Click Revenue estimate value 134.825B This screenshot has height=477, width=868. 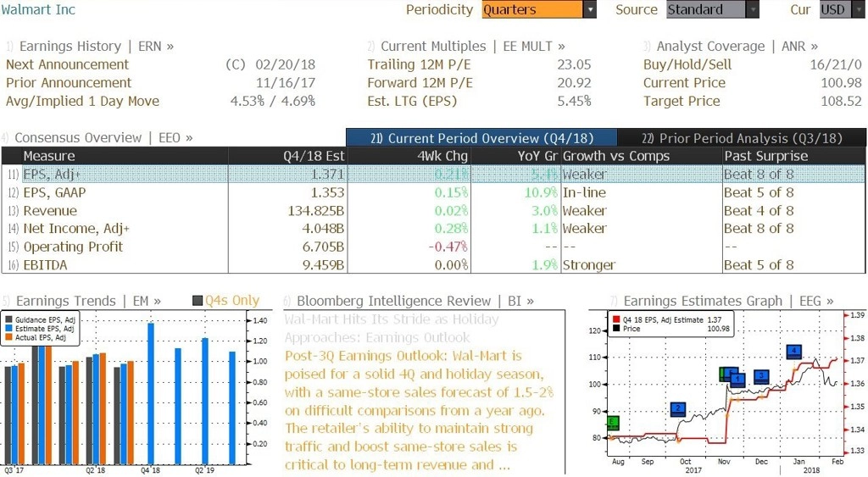(316, 211)
